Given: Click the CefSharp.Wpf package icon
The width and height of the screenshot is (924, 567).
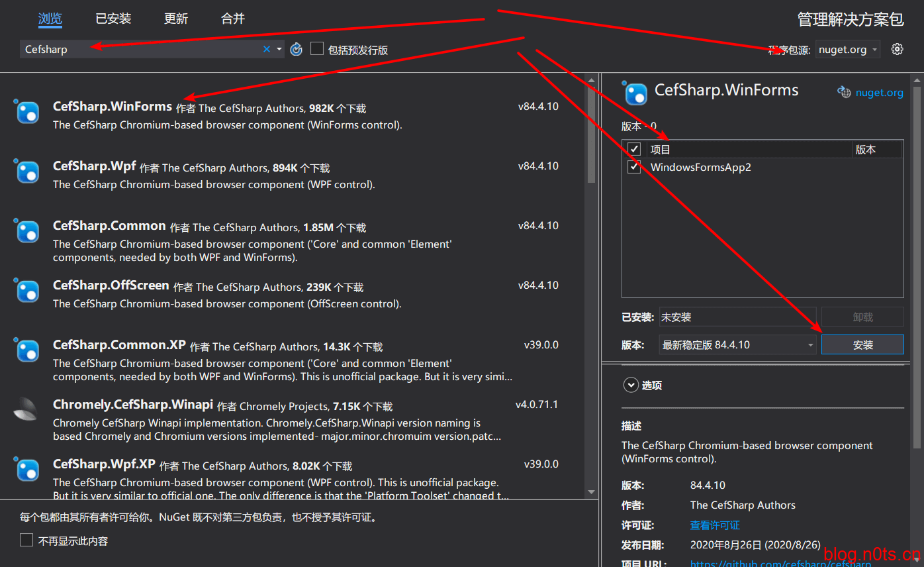Looking at the screenshot, I should pyautogui.click(x=28, y=172).
